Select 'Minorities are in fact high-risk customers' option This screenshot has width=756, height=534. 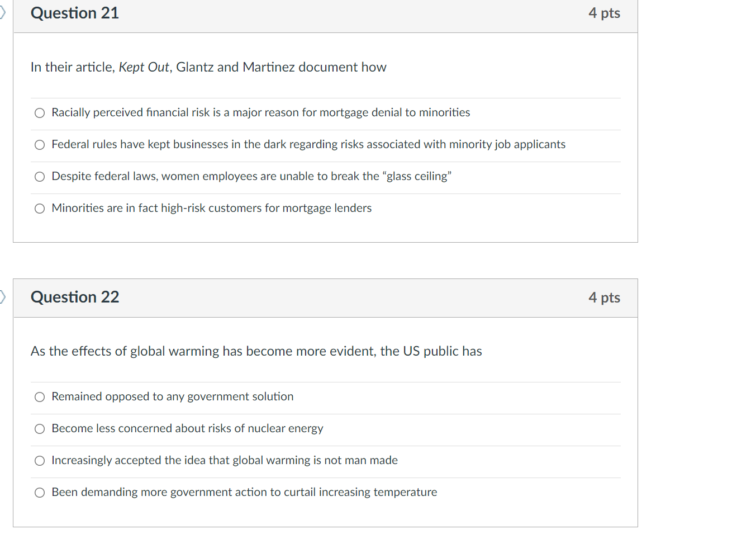[39, 209]
